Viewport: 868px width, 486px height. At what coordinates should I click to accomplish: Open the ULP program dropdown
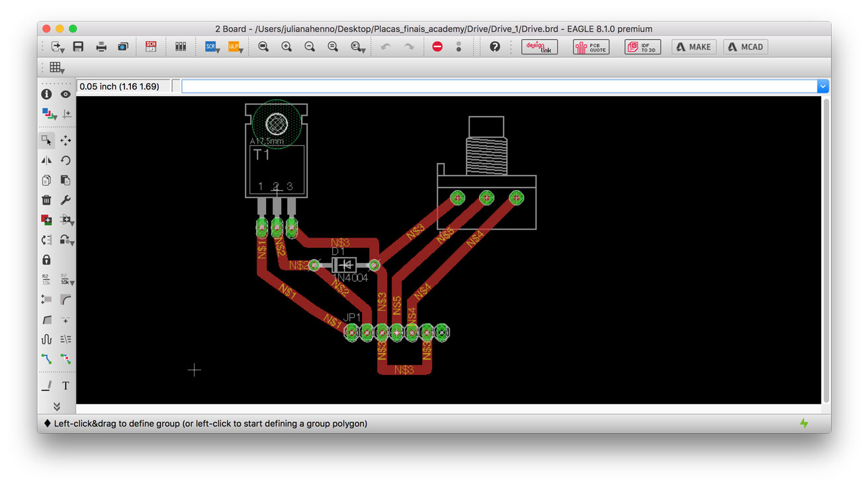click(235, 47)
